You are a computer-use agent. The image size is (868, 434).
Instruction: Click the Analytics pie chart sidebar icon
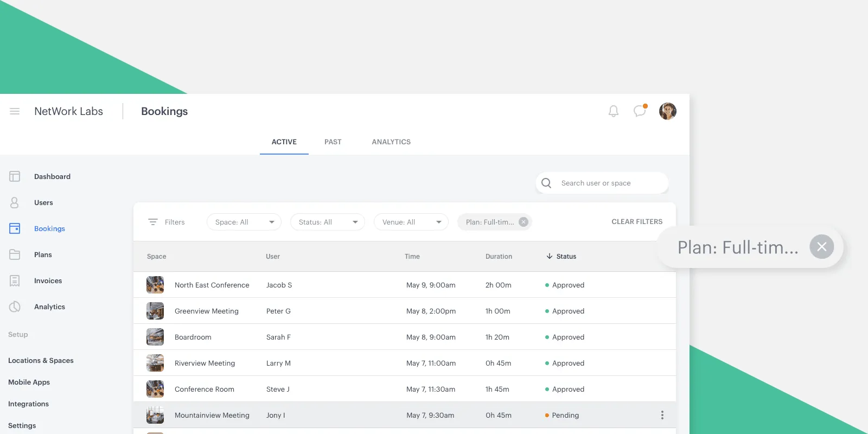[x=15, y=307]
